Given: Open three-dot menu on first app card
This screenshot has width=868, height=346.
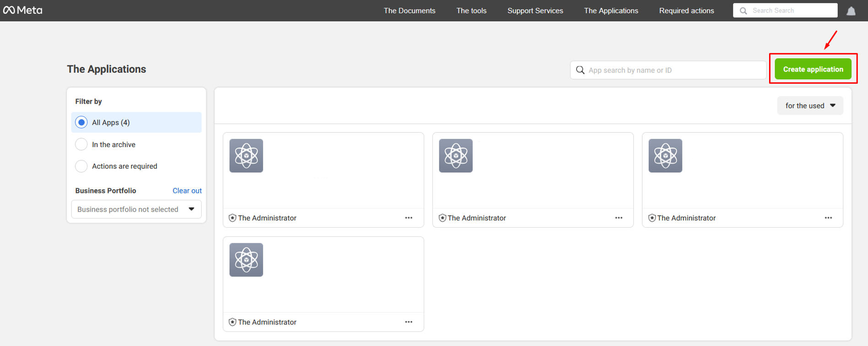Looking at the screenshot, I should tap(409, 218).
